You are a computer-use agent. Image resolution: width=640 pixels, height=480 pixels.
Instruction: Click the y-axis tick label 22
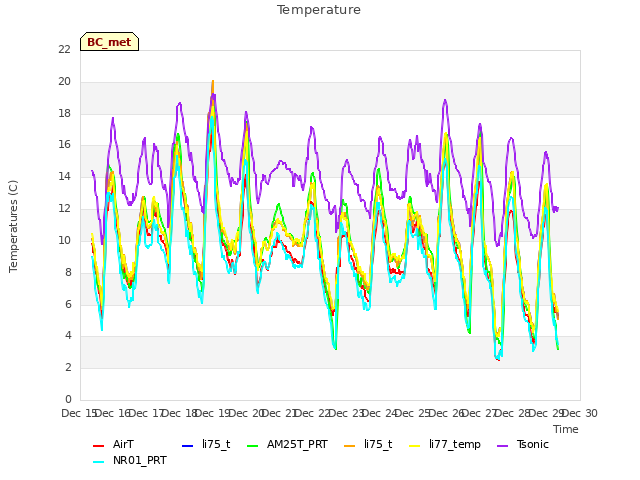tap(64, 50)
